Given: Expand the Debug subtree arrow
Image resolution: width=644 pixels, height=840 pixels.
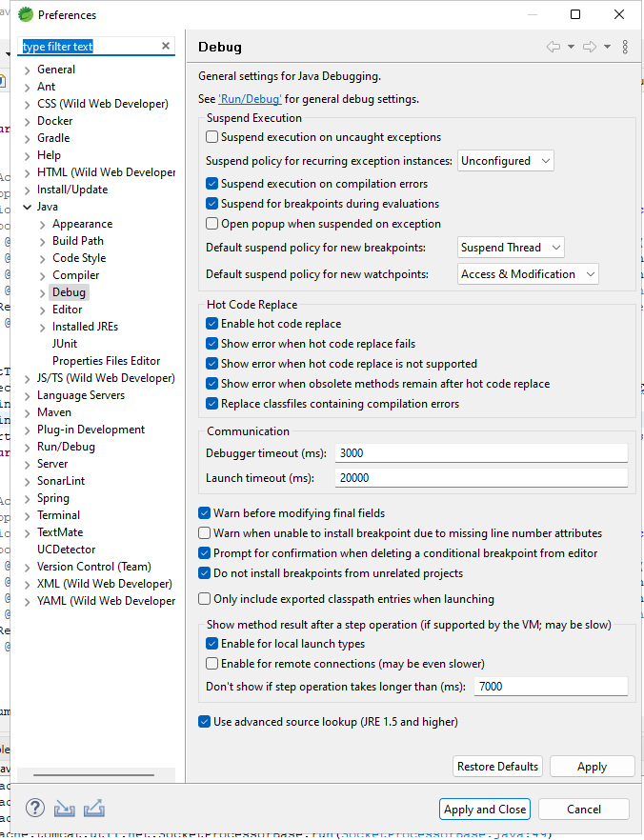Looking at the screenshot, I should (42, 293).
